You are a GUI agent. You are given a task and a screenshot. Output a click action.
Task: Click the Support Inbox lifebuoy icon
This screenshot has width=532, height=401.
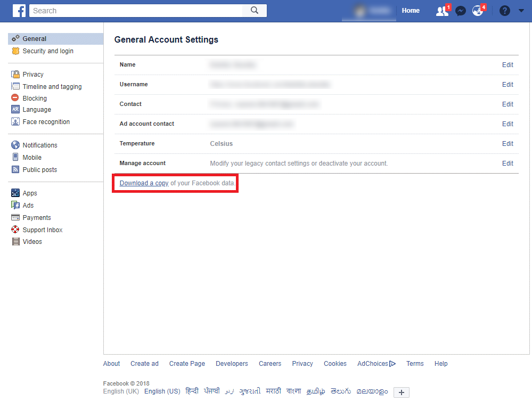[x=15, y=230]
